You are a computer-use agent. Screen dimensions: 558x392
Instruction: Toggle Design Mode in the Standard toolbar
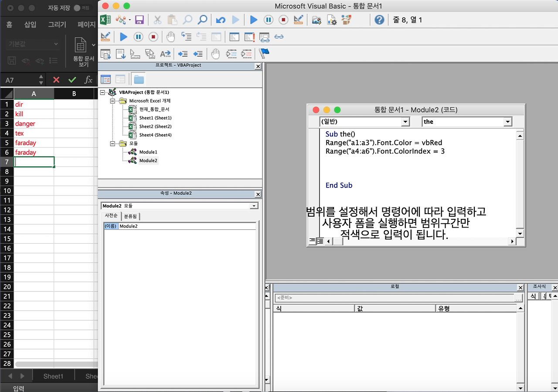(299, 20)
